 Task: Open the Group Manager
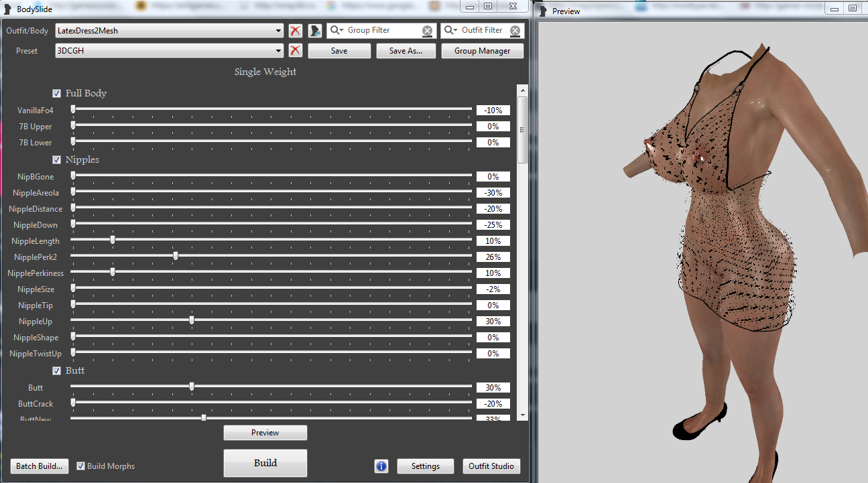tap(482, 51)
